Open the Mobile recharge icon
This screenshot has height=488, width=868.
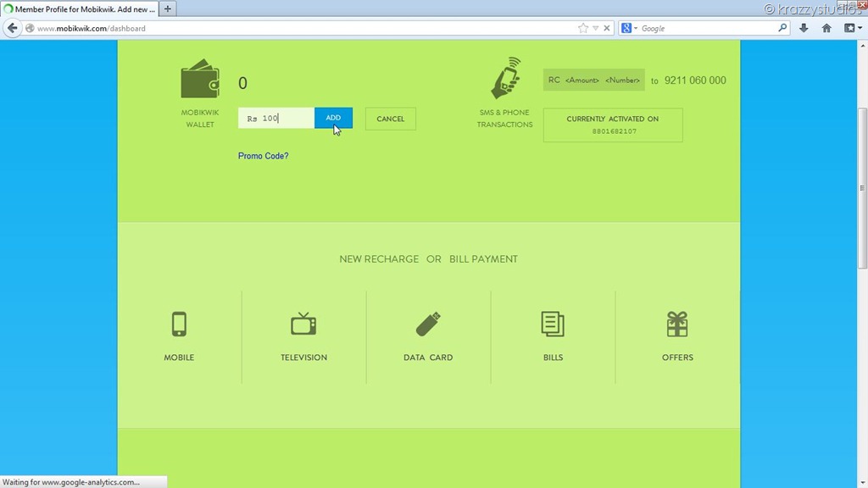pyautogui.click(x=179, y=324)
